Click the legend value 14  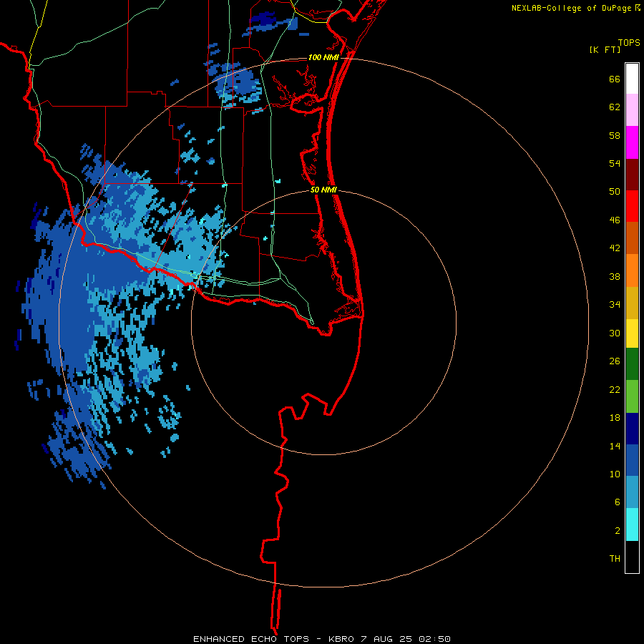point(615,446)
